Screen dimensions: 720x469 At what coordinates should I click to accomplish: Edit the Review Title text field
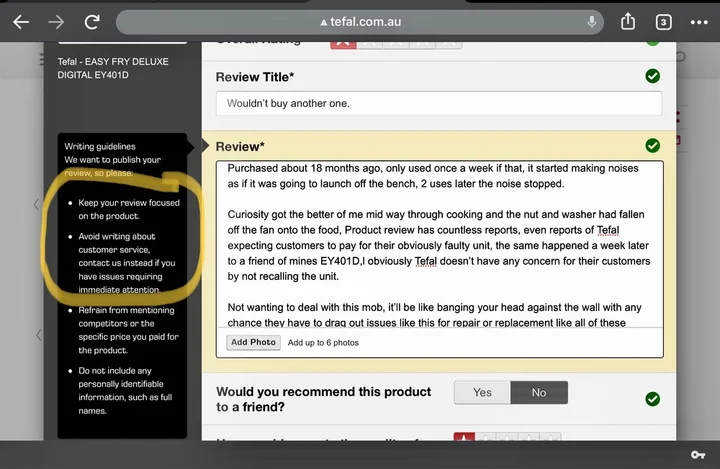click(x=439, y=103)
